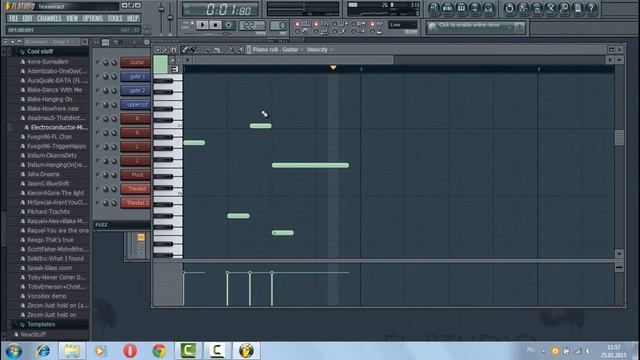Open the OPTIONS menu

click(93, 18)
